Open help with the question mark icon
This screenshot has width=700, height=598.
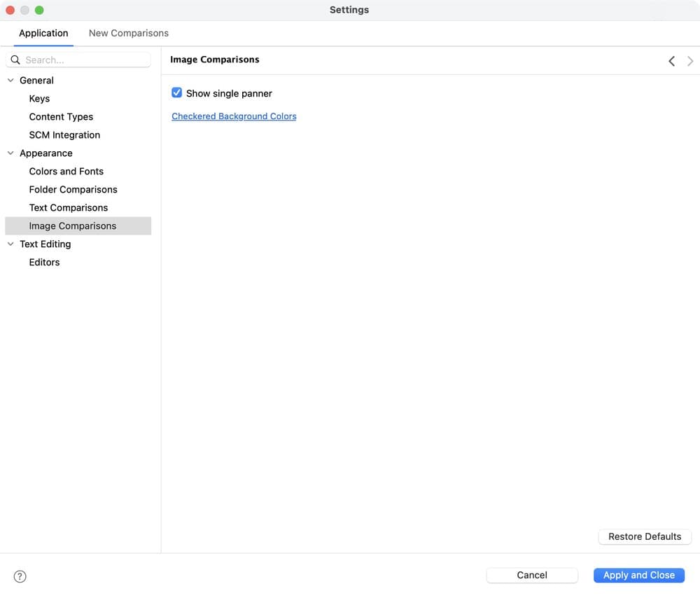pos(20,576)
